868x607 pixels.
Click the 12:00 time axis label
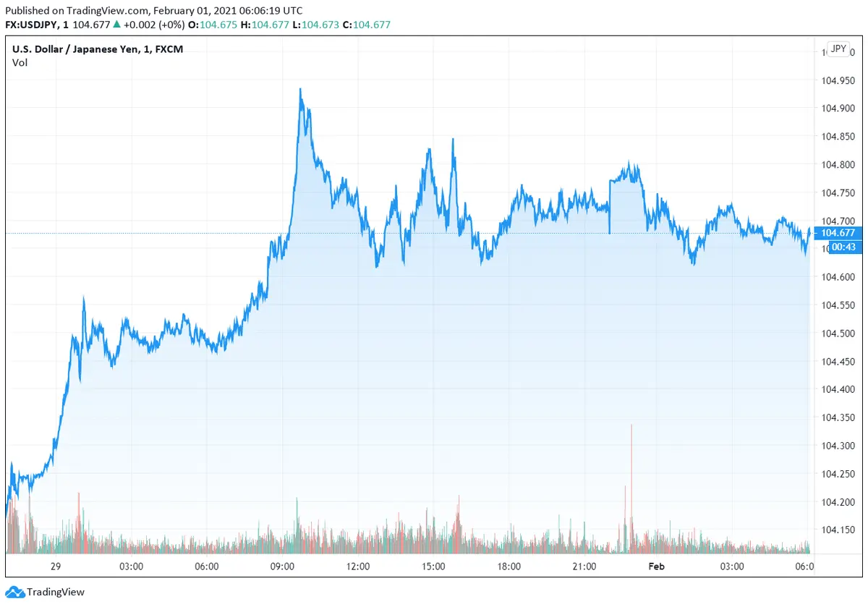click(x=358, y=566)
